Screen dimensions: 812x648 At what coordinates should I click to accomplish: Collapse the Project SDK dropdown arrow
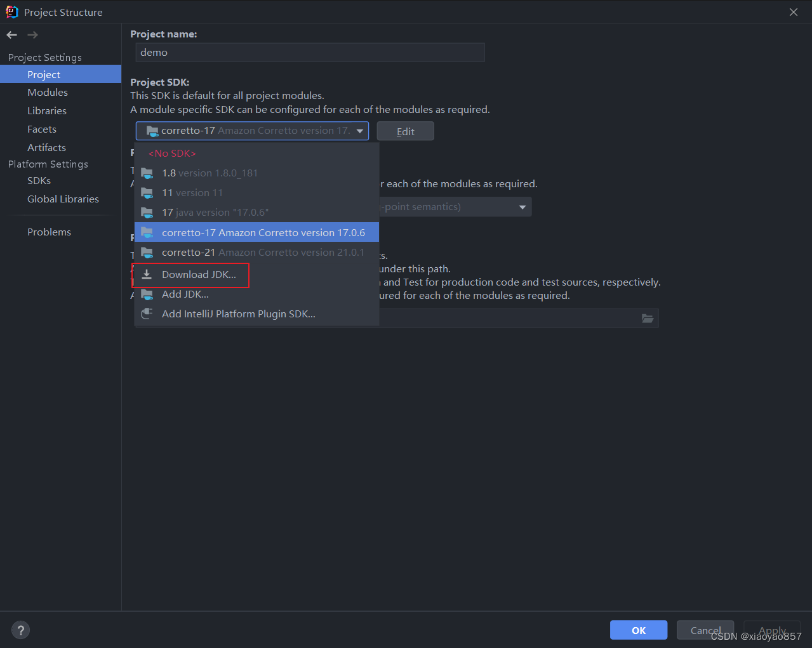click(360, 131)
